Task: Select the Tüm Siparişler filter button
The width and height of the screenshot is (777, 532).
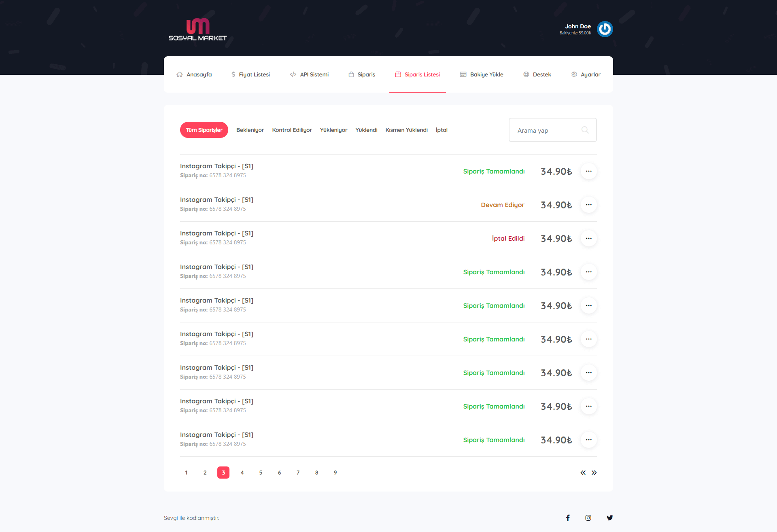Action: (204, 130)
